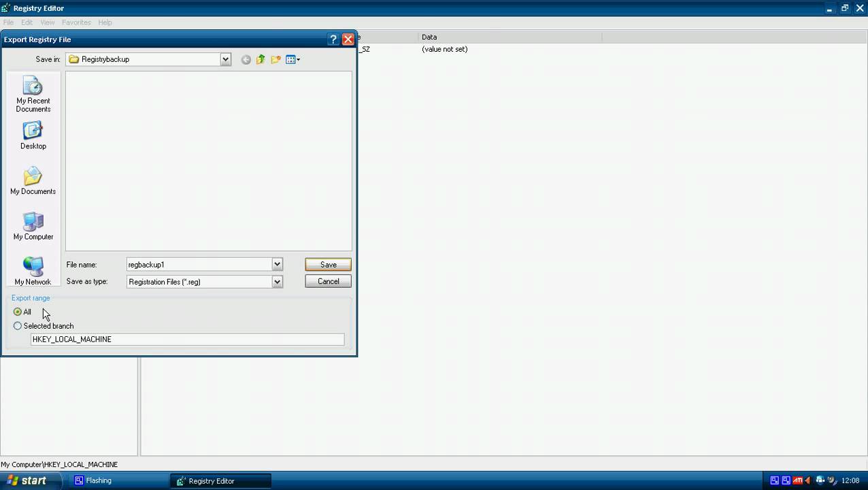Click the Cancel button

click(328, 281)
